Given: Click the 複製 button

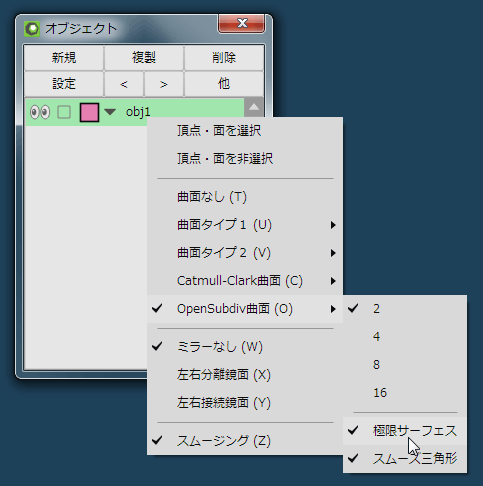Looking at the screenshot, I should click(x=144, y=58).
